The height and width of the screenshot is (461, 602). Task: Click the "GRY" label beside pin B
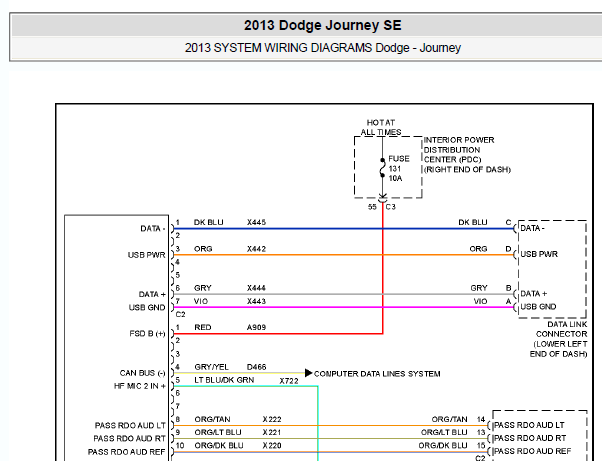click(x=479, y=288)
